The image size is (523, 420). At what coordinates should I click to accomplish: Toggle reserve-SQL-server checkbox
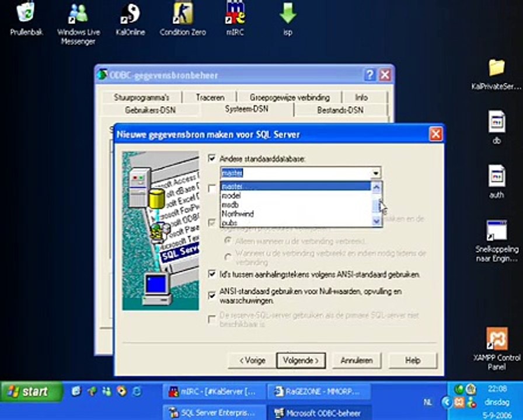(212, 319)
